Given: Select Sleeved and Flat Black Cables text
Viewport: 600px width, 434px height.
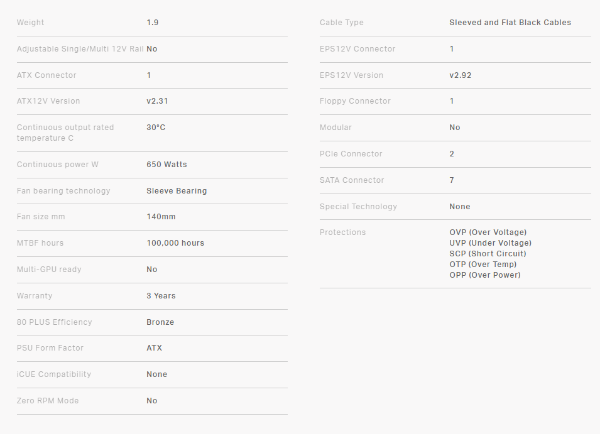Looking at the screenshot, I should (x=510, y=22).
